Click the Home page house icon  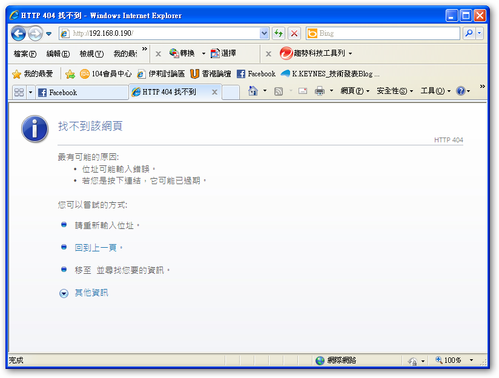(253, 91)
